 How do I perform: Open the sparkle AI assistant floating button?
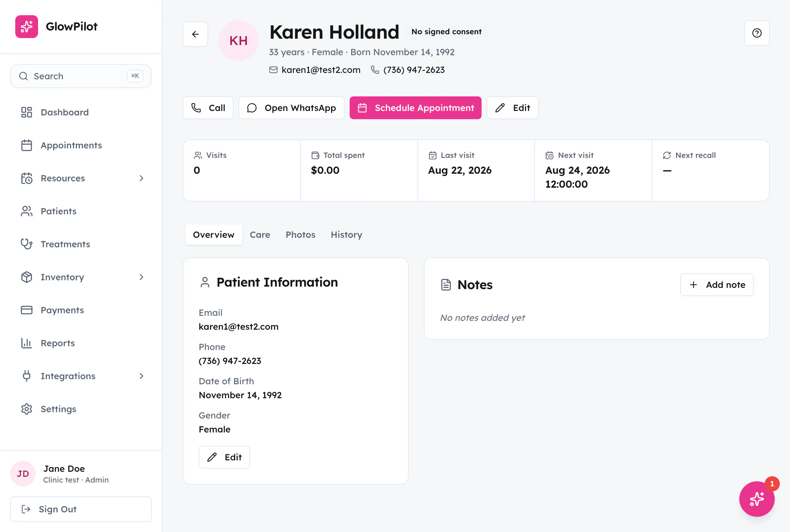pyautogui.click(x=757, y=499)
